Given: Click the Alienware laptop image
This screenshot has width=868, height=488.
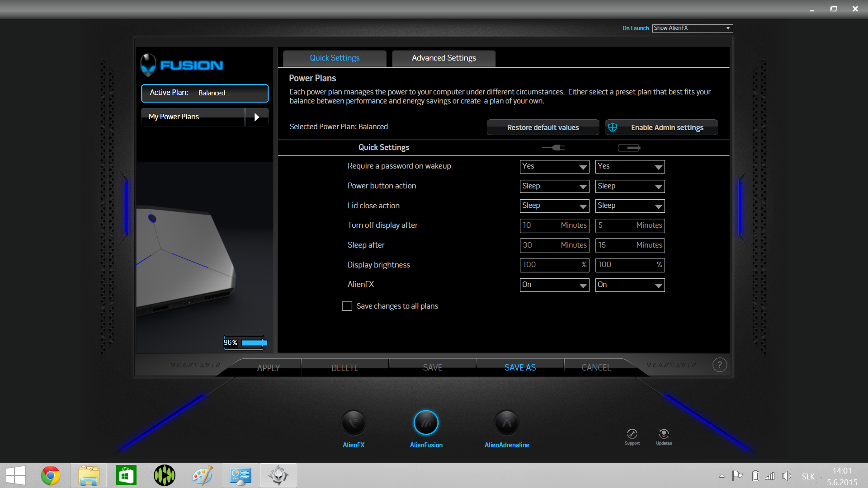Looking at the screenshot, I should 185,262.
